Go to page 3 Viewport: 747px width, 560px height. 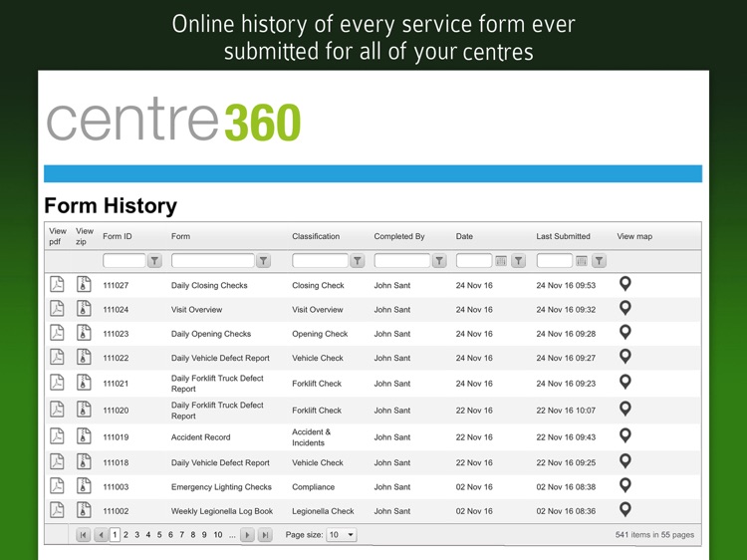[x=136, y=535]
